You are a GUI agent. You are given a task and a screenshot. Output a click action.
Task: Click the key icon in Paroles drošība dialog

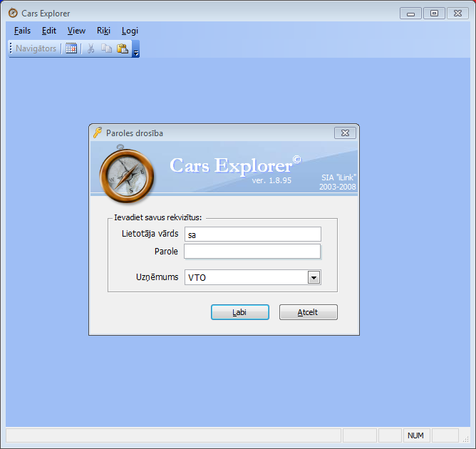pos(98,133)
